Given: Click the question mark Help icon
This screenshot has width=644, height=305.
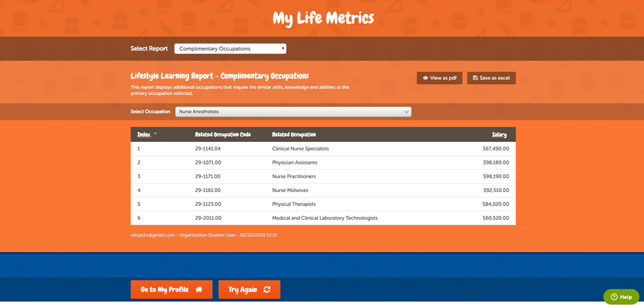Looking at the screenshot, I should click(614, 297).
